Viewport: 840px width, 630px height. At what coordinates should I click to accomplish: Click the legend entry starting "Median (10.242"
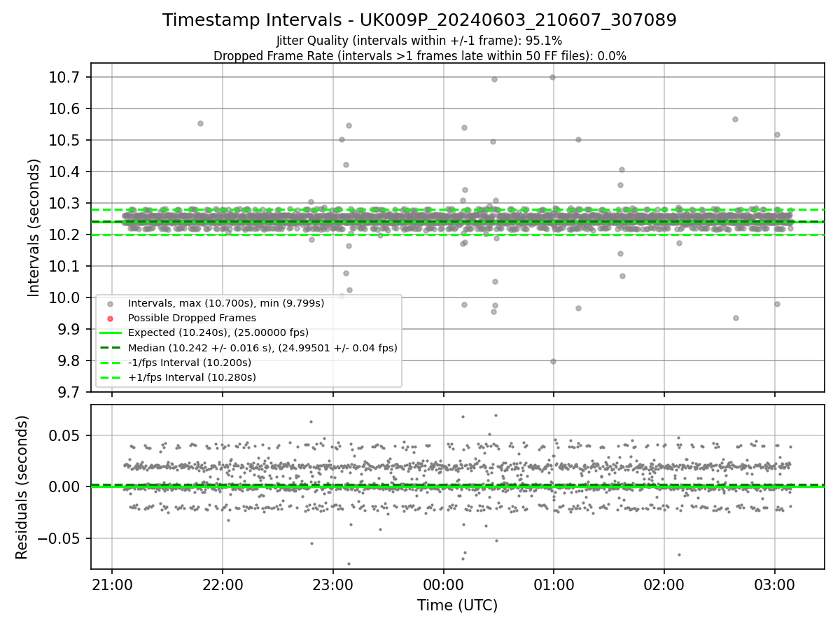click(262, 347)
